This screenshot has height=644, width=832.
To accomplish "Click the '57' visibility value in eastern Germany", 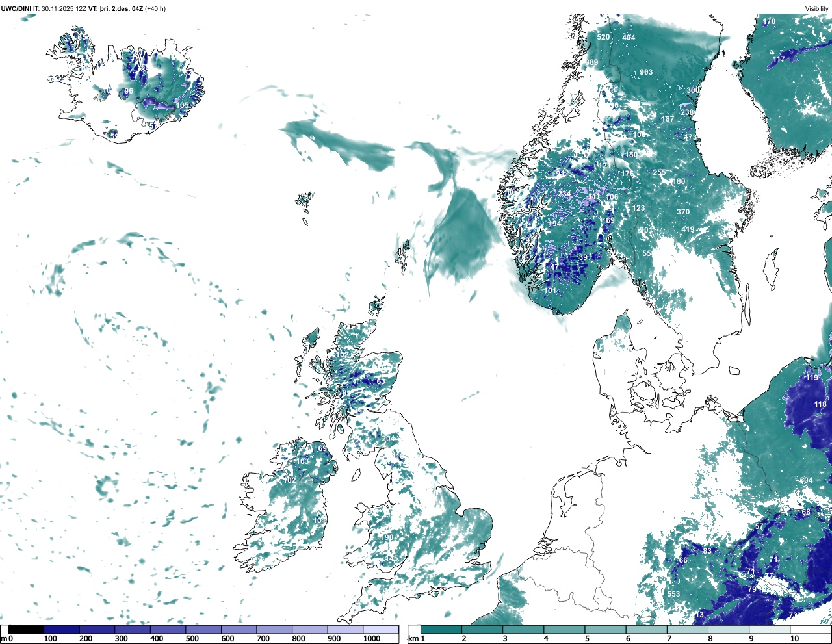I will click(x=759, y=527).
